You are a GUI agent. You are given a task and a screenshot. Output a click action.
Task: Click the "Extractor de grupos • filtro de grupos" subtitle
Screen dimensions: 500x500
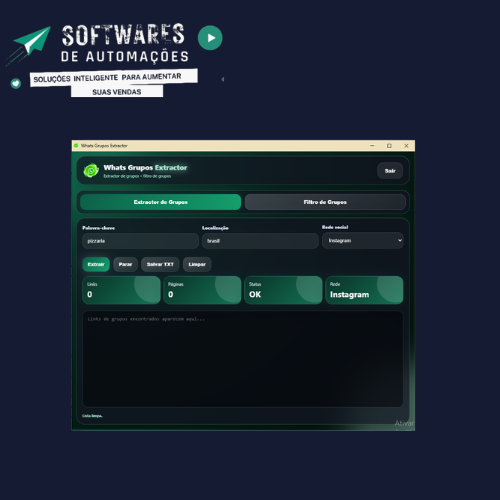137,176
